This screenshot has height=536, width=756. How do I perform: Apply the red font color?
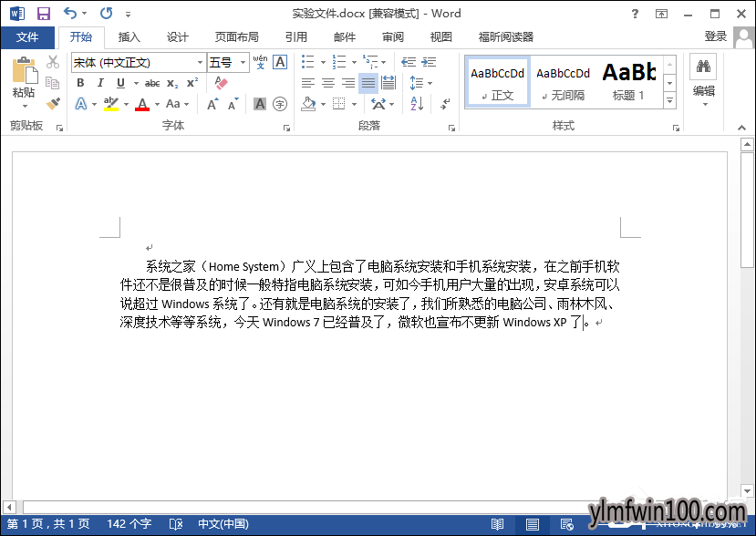142,104
